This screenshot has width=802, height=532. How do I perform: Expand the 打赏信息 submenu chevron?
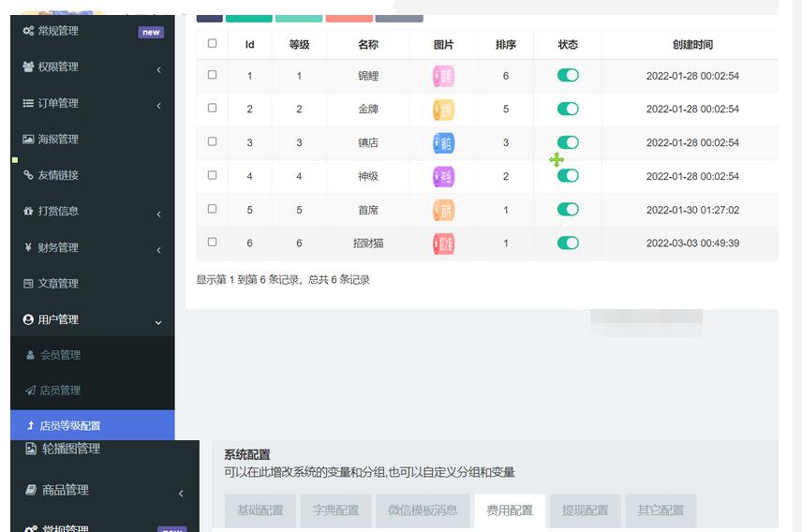click(158, 214)
